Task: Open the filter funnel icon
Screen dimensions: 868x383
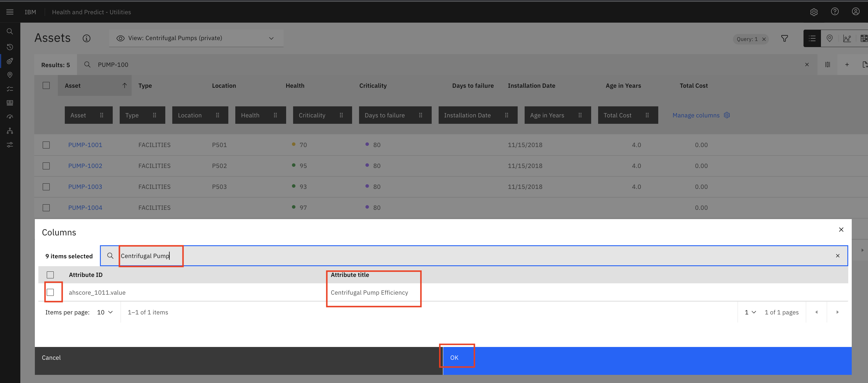Action: point(784,38)
